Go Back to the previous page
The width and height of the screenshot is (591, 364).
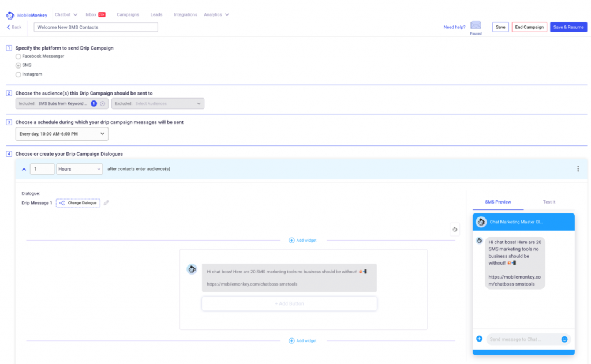(14, 27)
